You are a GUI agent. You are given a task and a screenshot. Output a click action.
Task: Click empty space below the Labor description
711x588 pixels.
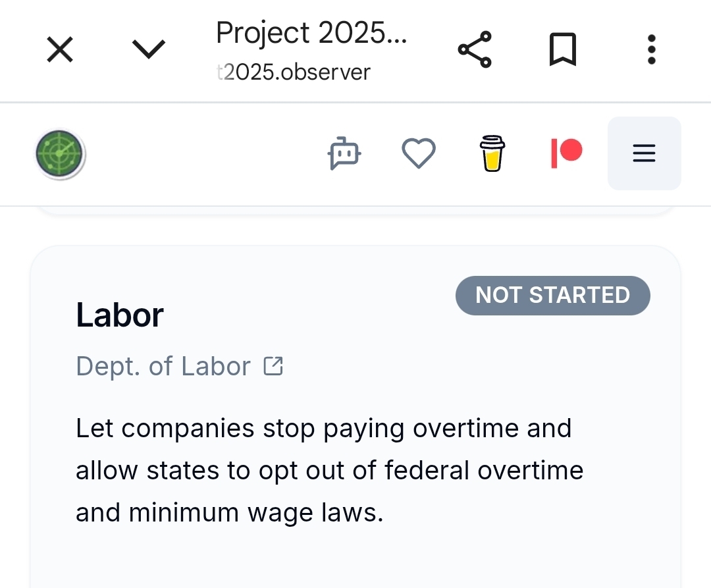tap(355, 560)
